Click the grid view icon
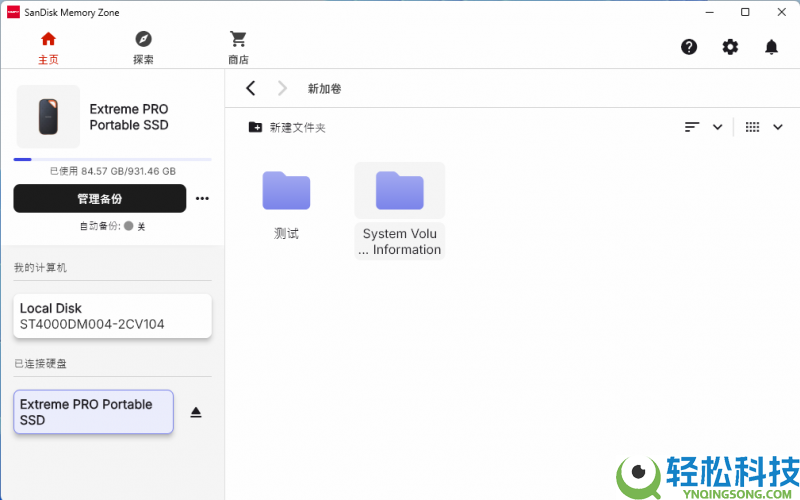 pyautogui.click(x=753, y=127)
